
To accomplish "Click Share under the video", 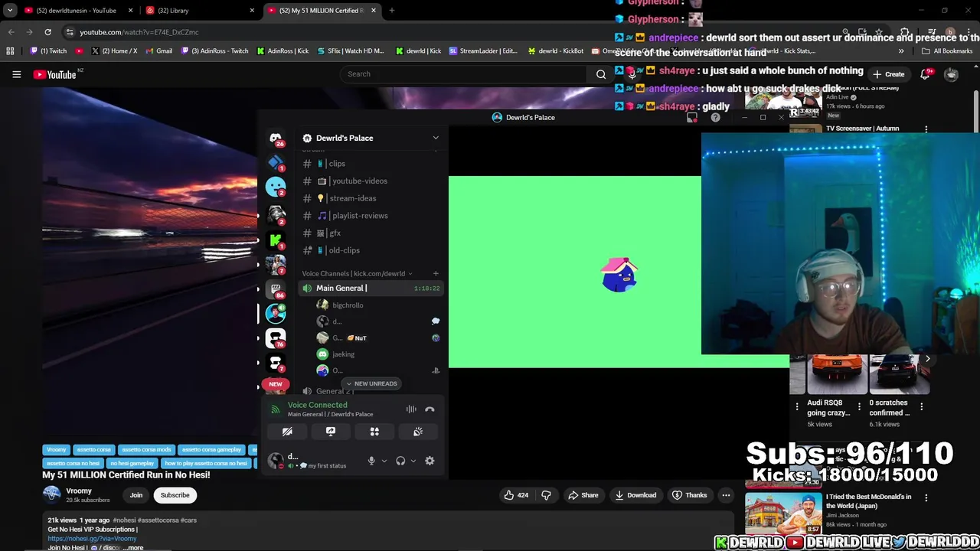I will click(583, 495).
